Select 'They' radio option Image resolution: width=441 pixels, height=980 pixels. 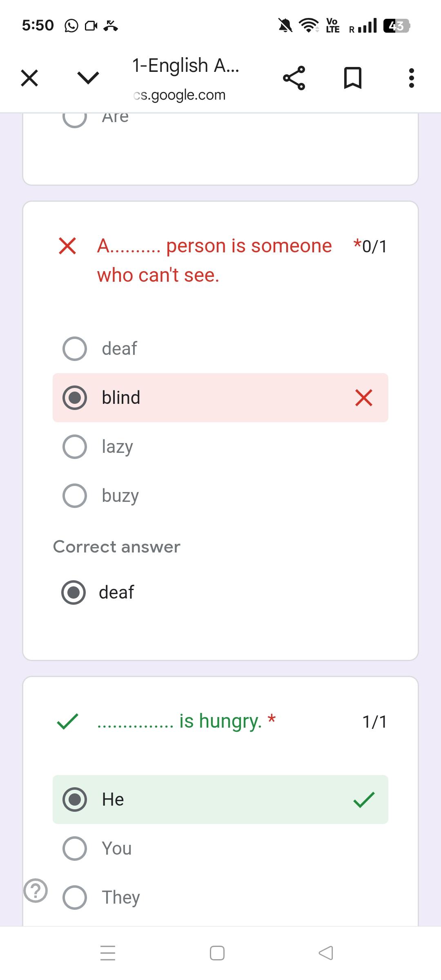coord(75,898)
